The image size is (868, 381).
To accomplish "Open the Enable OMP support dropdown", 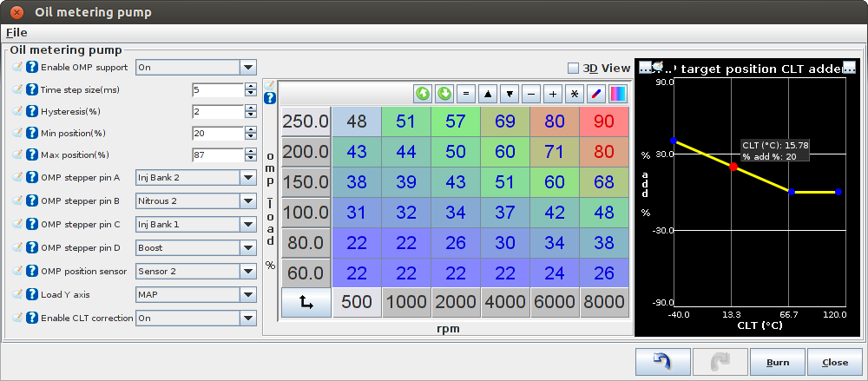I will (196, 68).
